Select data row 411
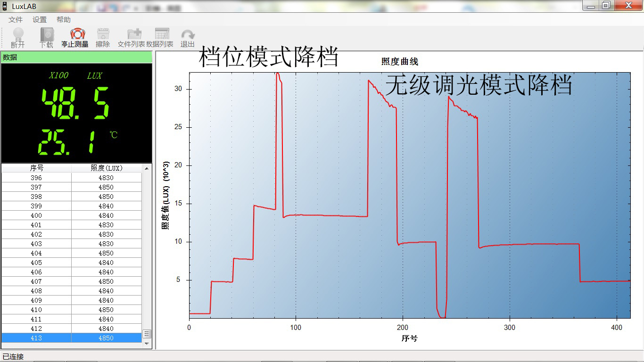Screen dimensions: 644x362 click(x=72, y=319)
